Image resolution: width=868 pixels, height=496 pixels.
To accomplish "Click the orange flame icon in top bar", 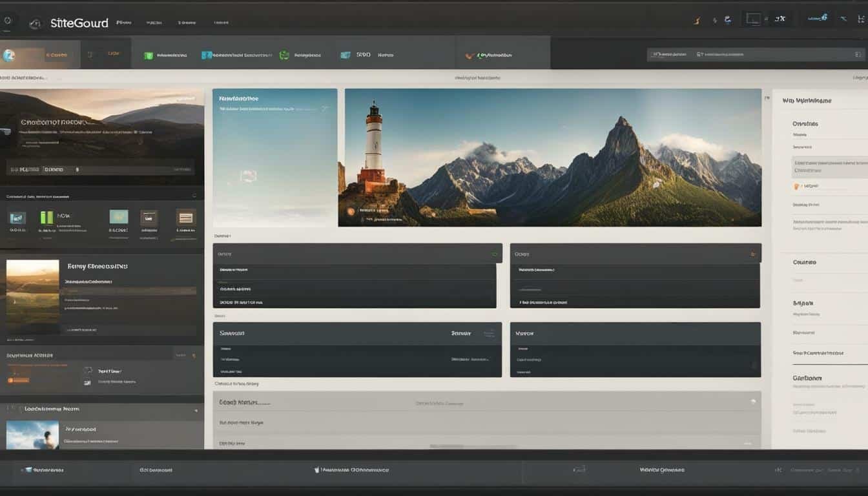I will pyautogui.click(x=697, y=20).
